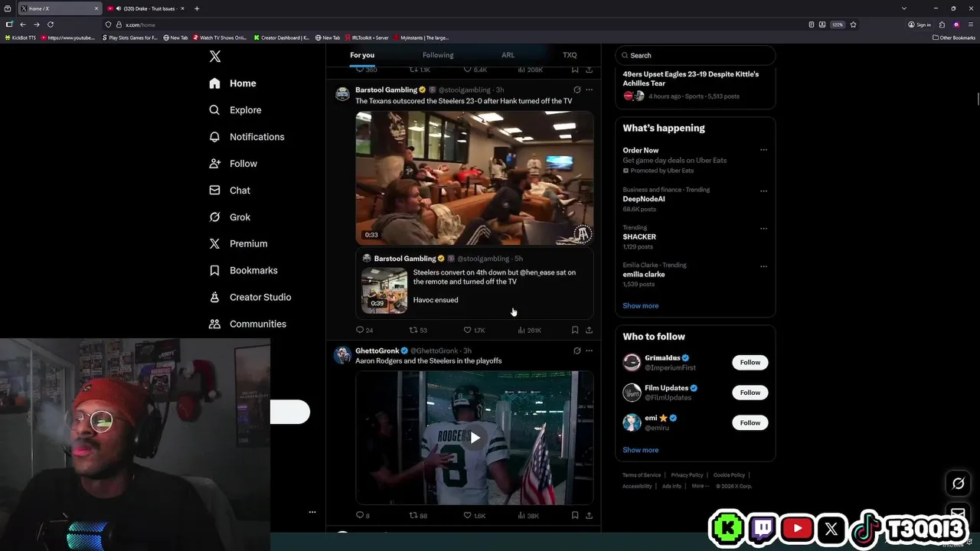Like GhettoGronk Aaron Rodgers post
980x551 pixels.
click(x=475, y=516)
